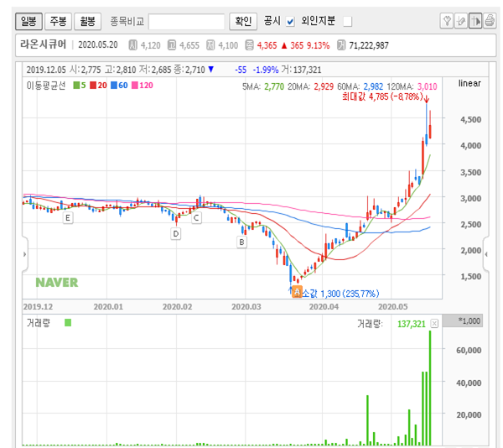Click disclosure marker A at the low

coord(297,292)
